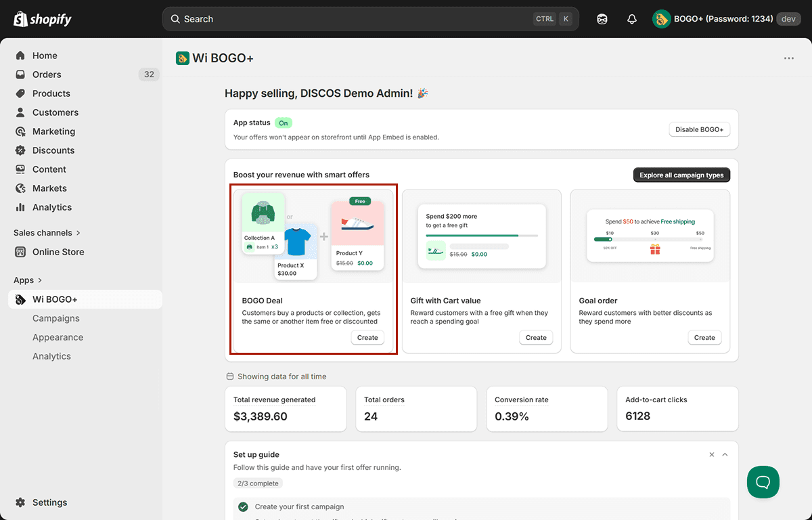Click the Total revenue generated card

coord(286,409)
